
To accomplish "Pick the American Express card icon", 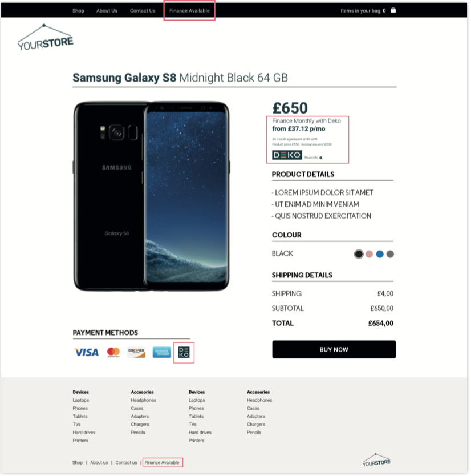I will pos(161,352).
